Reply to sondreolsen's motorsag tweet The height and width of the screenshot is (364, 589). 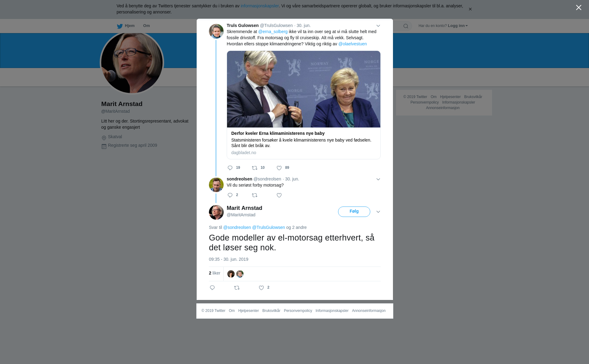[x=230, y=195]
